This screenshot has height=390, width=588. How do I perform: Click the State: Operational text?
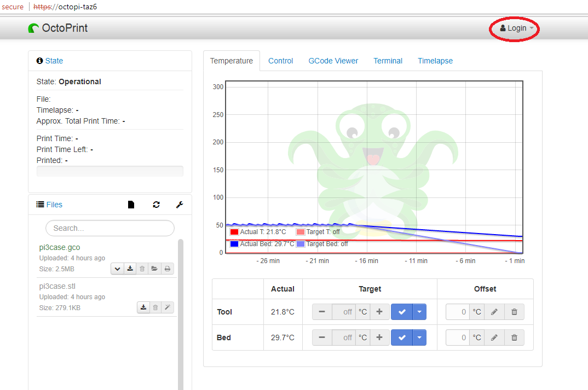click(68, 82)
